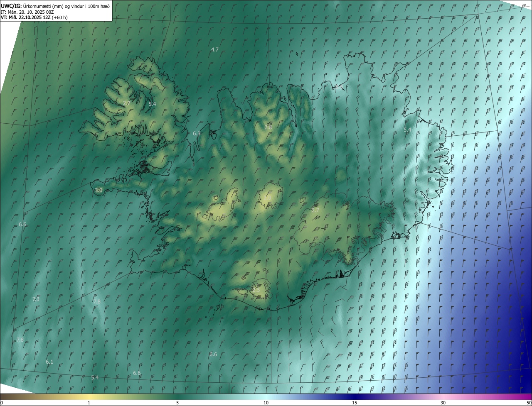Click the 6.1 value near the bottom-left corner
Screen dimensions: 532x406
(x=49, y=362)
